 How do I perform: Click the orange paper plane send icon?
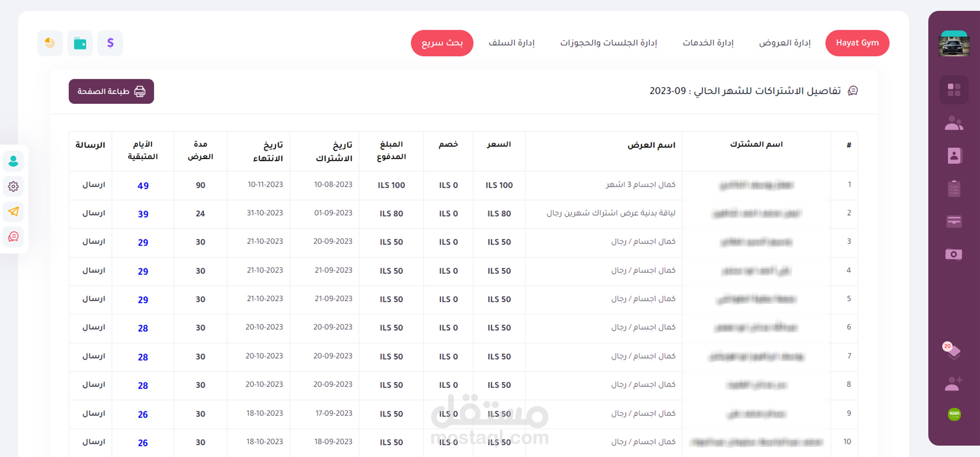[x=13, y=211]
